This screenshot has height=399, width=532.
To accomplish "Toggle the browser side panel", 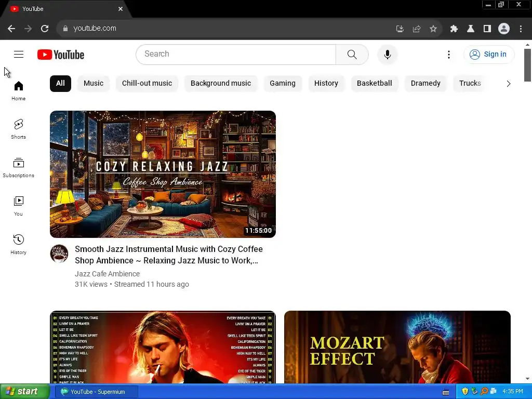I will pos(487,29).
